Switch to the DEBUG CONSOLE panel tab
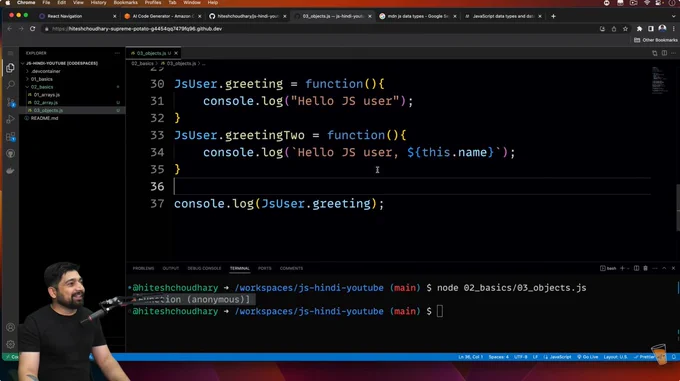This screenshot has height=381, width=680. [204, 268]
